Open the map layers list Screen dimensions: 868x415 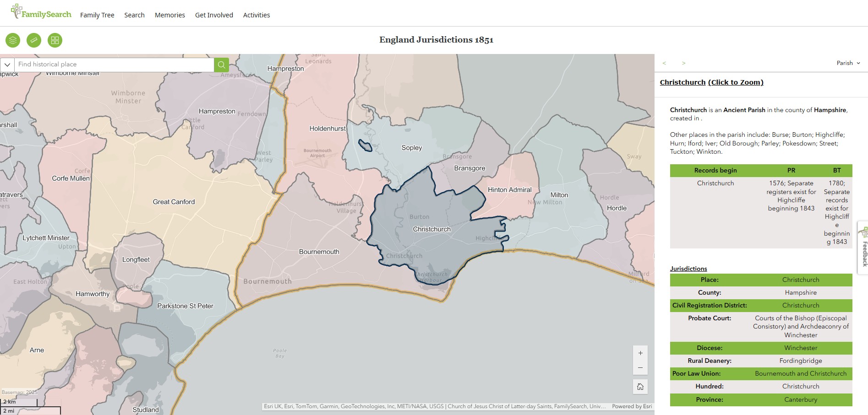click(13, 40)
